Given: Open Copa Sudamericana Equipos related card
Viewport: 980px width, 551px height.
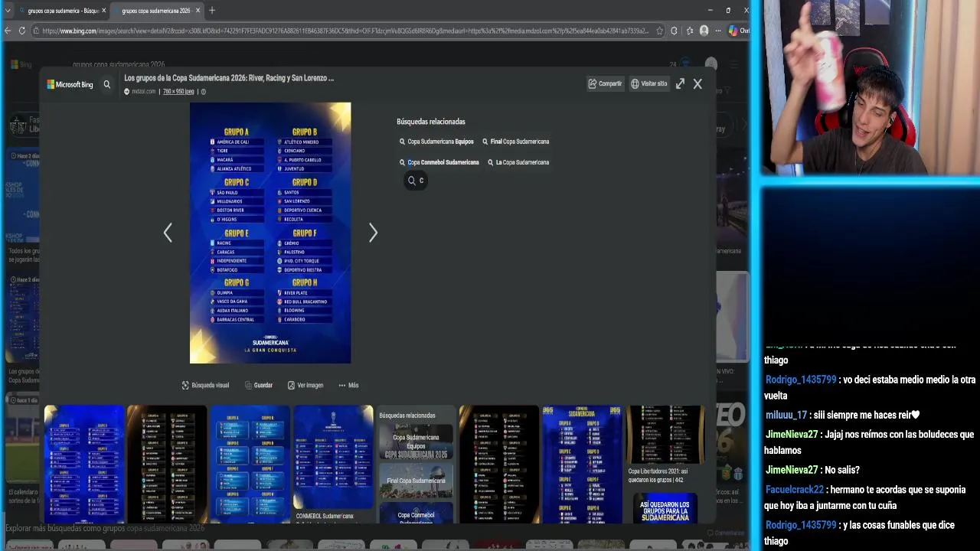Looking at the screenshot, I should (416, 442).
